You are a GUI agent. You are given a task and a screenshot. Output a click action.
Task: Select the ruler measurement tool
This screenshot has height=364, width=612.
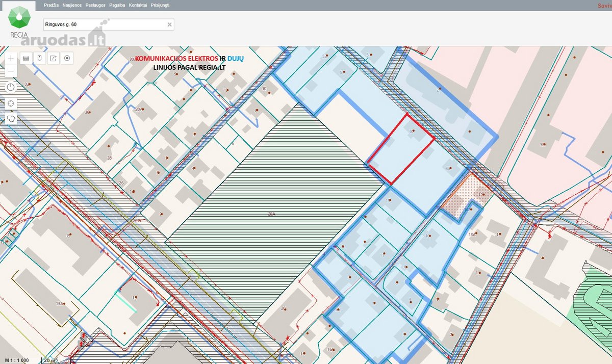click(x=26, y=58)
